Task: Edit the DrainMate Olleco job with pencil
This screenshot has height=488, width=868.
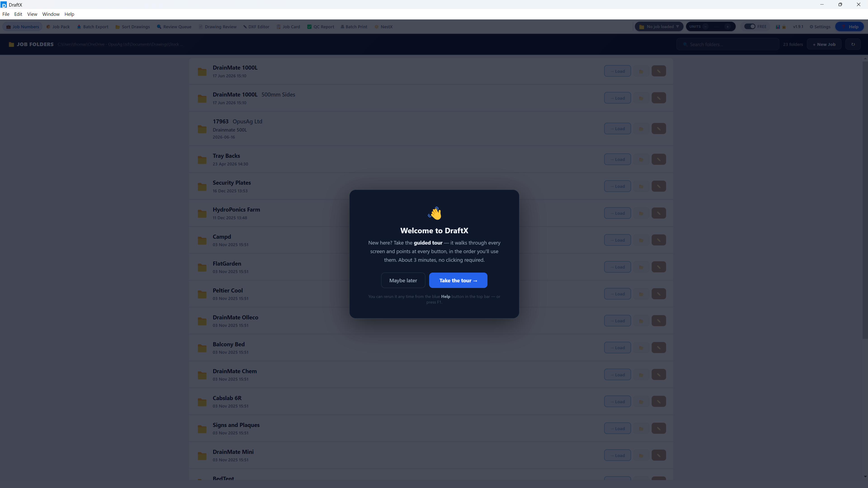Action: pos(659,321)
